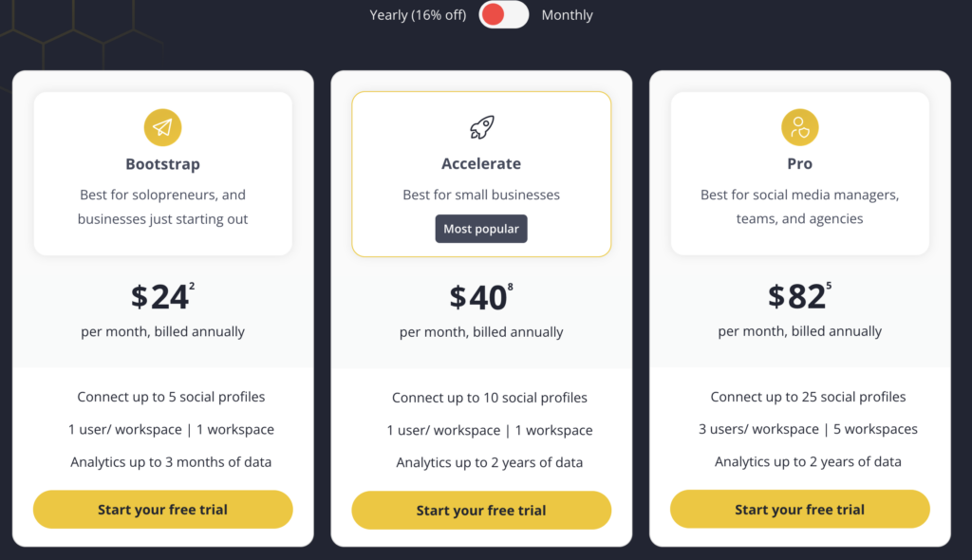The width and height of the screenshot is (972, 560).
Task: Click the Accelerate plan title
Action: point(481,163)
